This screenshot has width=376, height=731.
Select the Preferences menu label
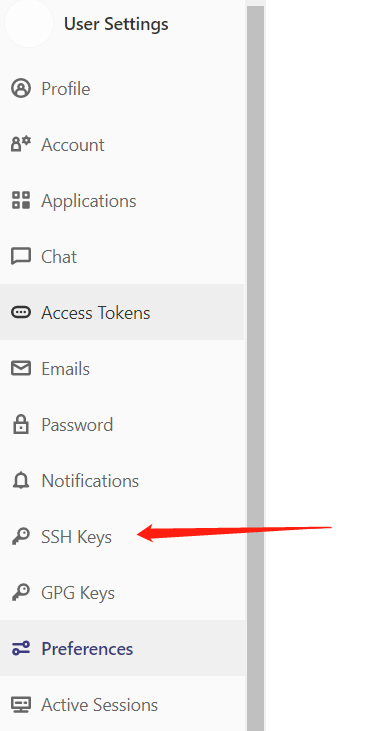pos(87,648)
